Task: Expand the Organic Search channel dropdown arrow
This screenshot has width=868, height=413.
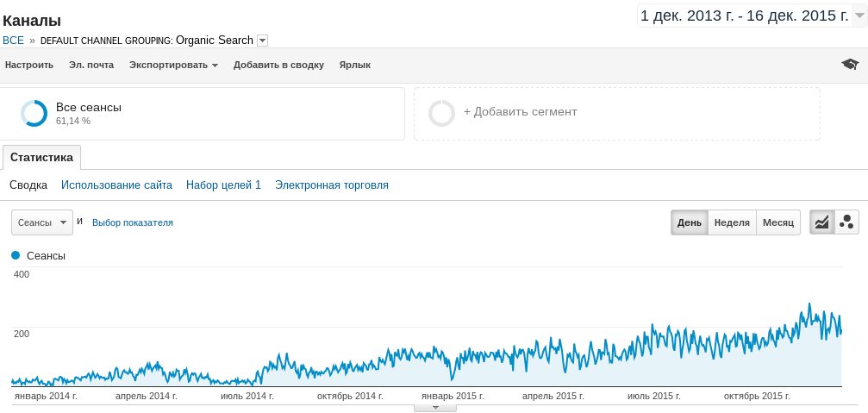Action: click(x=263, y=41)
